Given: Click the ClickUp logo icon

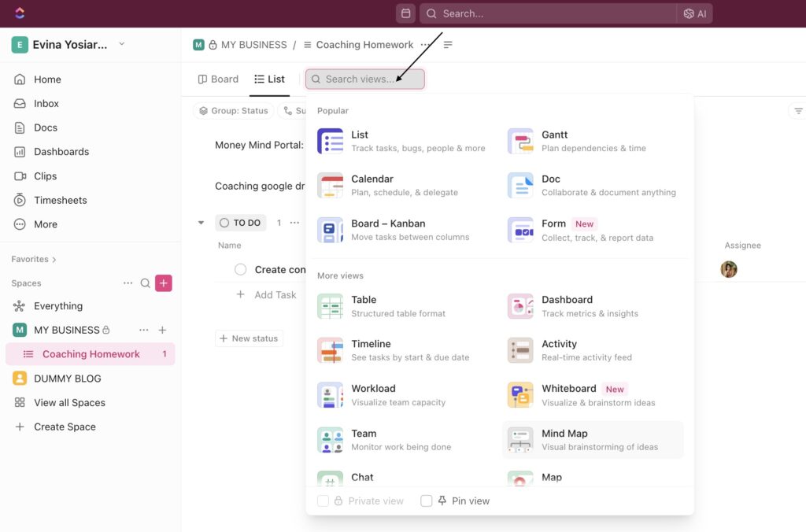Looking at the screenshot, I should (x=20, y=13).
